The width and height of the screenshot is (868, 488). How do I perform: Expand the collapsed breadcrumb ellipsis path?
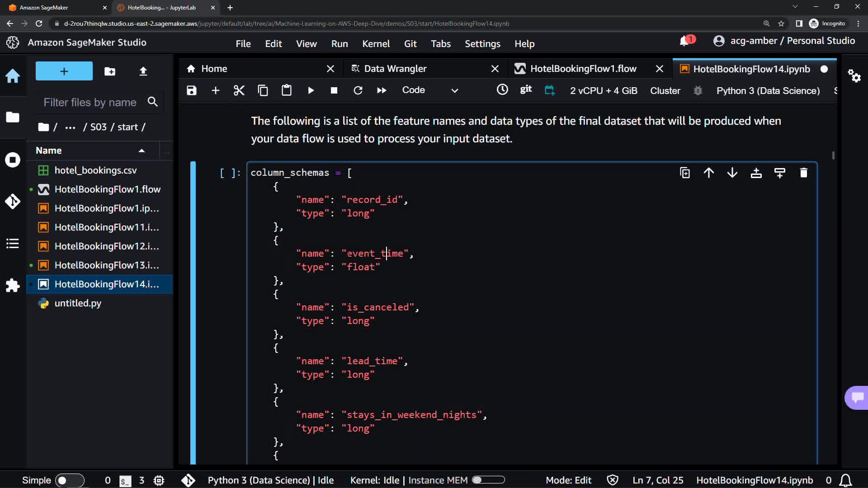pyautogui.click(x=70, y=127)
